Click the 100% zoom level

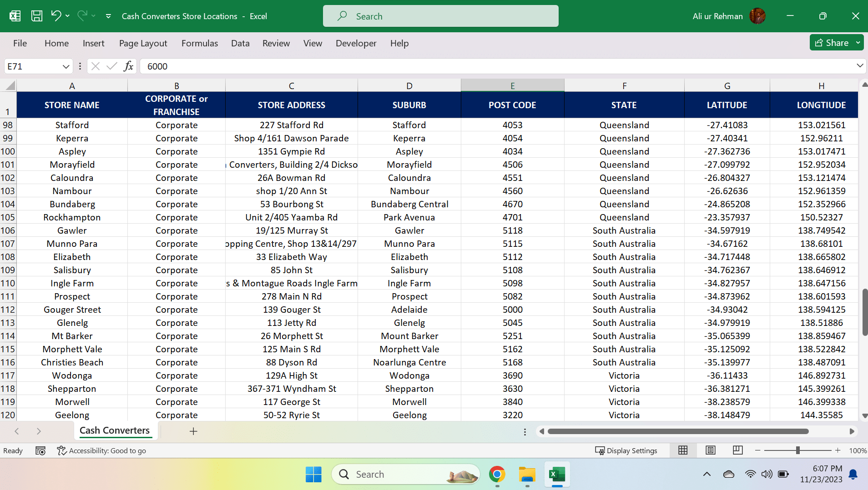point(858,450)
